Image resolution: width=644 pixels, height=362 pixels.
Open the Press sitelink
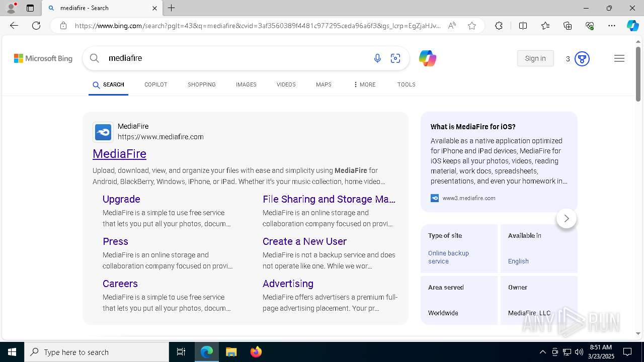115,241
